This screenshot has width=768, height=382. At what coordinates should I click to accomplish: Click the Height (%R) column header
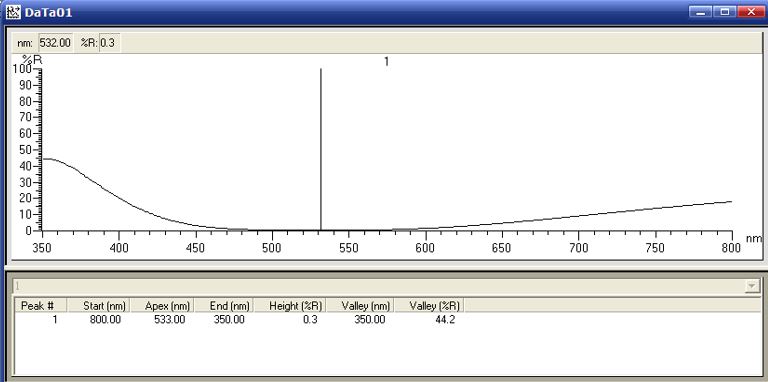(x=290, y=306)
